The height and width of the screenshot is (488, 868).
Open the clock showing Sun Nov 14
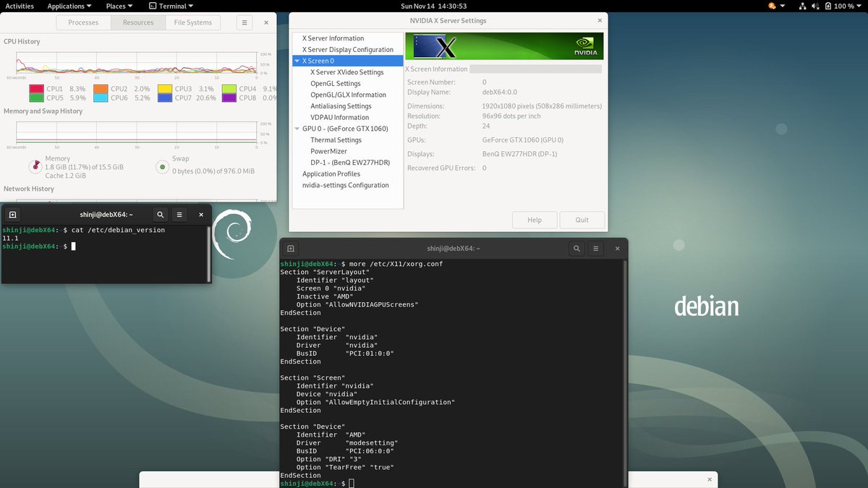coord(433,6)
